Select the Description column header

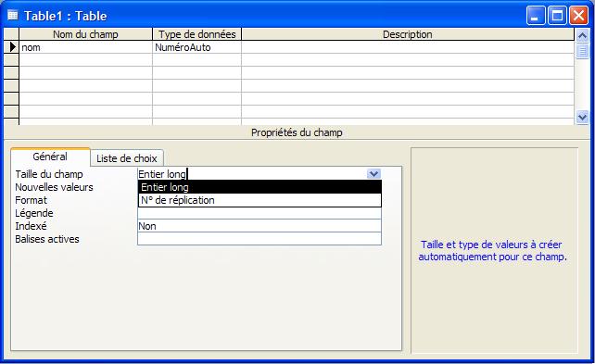408,34
